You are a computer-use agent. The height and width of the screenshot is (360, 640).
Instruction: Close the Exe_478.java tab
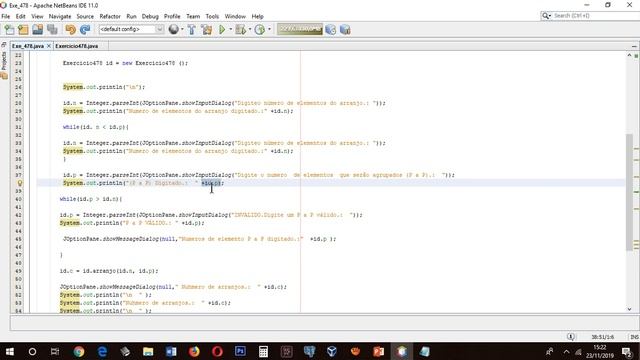pos(49,46)
